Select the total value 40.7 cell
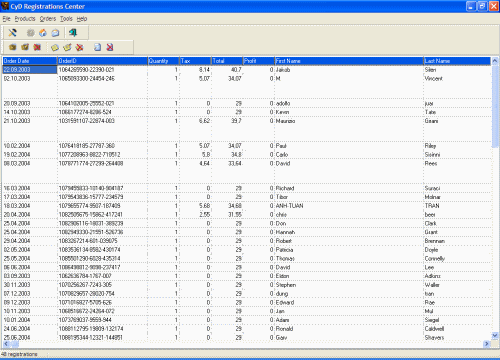 click(x=227, y=70)
